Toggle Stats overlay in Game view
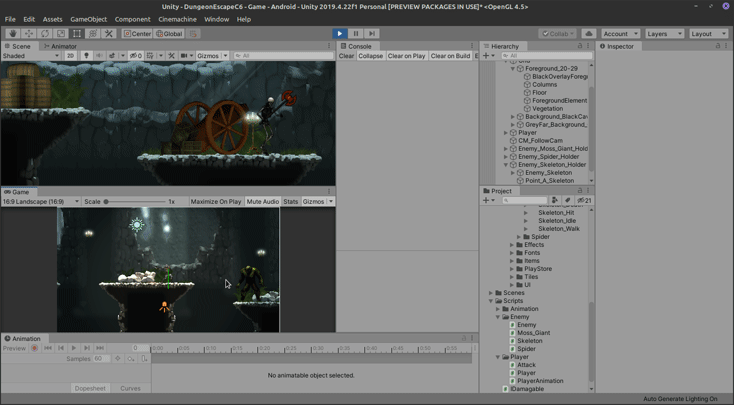 [291, 201]
